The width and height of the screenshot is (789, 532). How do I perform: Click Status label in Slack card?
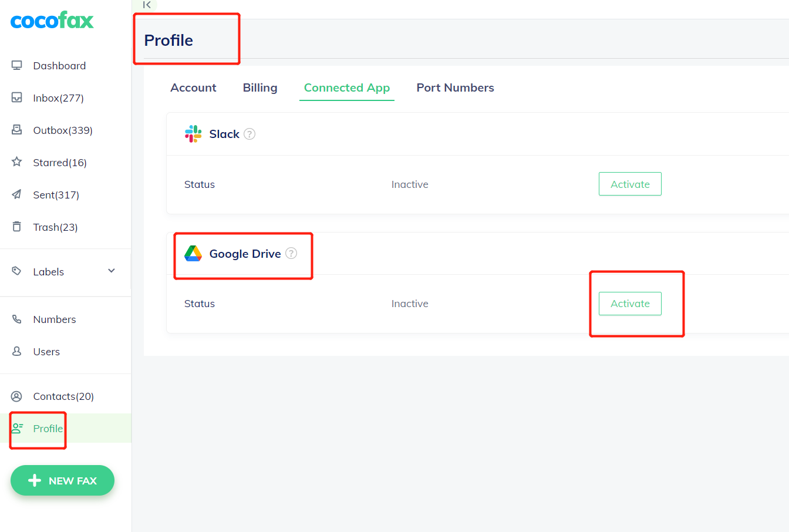[200, 184]
